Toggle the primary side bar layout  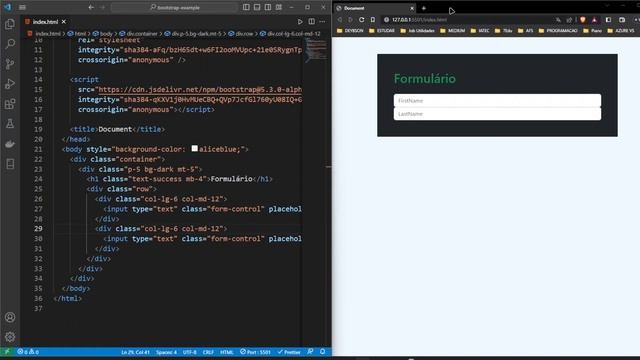[246, 7]
